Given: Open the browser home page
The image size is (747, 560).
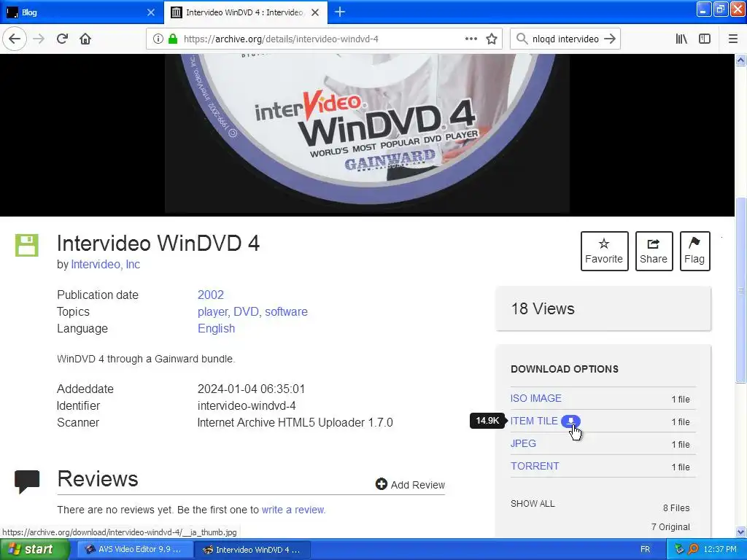Looking at the screenshot, I should tap(85, 39).
